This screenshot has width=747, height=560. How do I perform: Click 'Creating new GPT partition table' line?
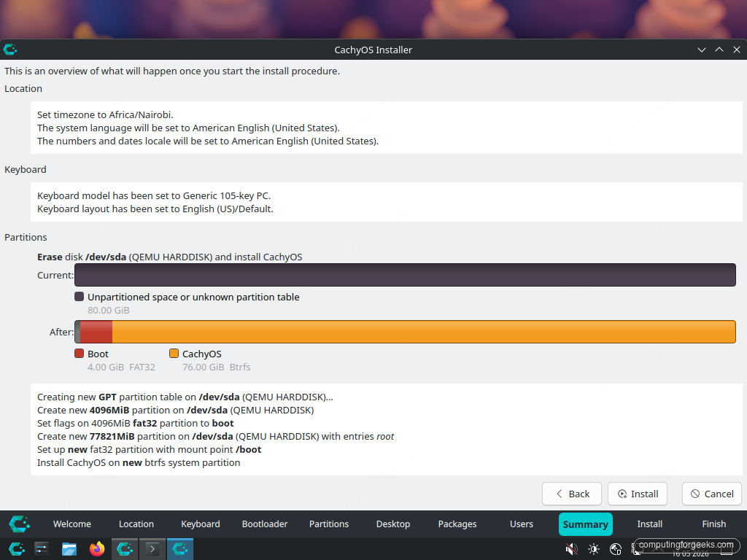185,397
